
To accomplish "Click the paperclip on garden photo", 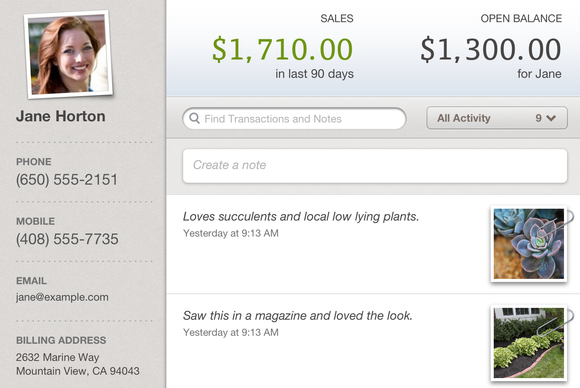I will click(x=556, y=323).
